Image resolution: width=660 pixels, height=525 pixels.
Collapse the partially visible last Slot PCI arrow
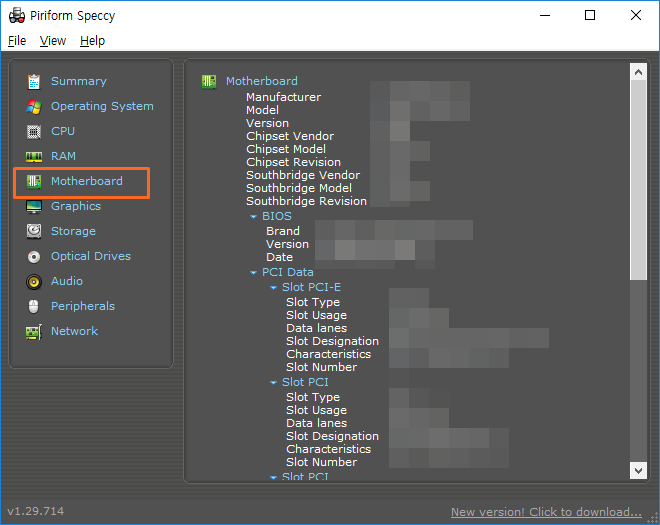coord(273,477)
